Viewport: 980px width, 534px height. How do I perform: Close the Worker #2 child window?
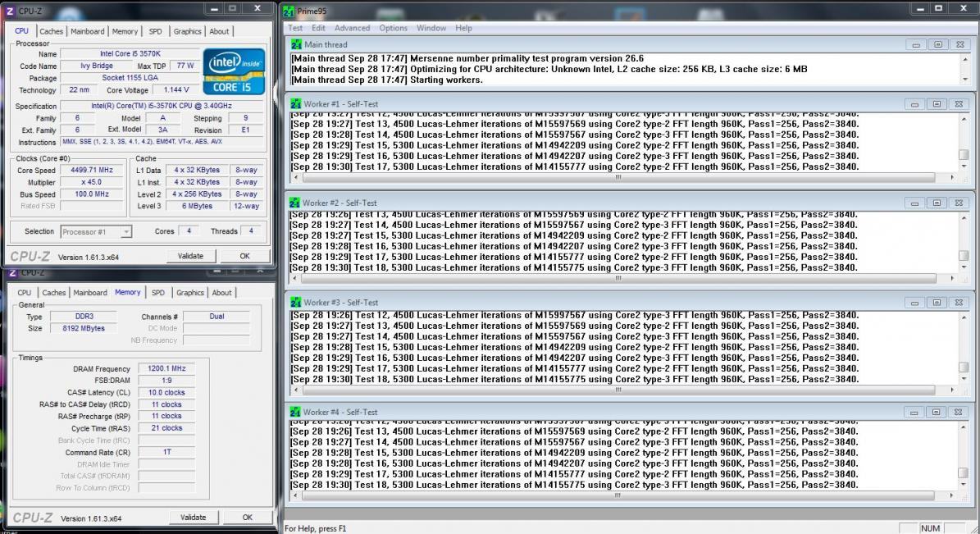(x=958, y=203)
